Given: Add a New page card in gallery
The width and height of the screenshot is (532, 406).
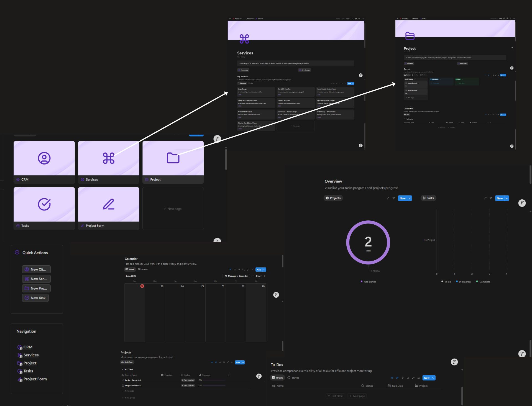Looking at the screenshot, I should [x=173, y=209].
